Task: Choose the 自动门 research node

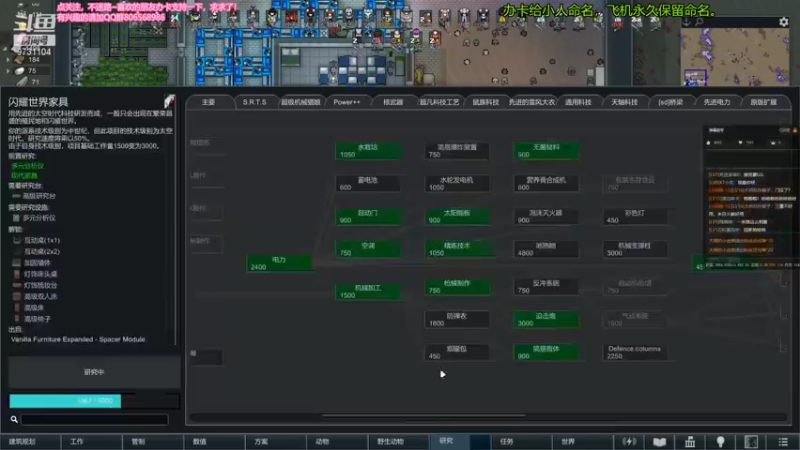Action: pos(367,216)
